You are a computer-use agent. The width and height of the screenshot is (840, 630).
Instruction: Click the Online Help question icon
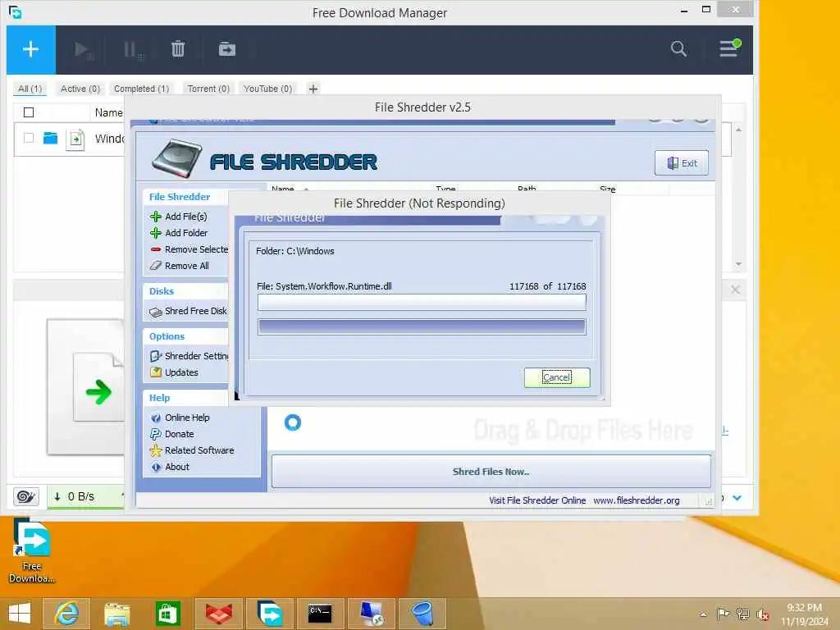click(156, 418)
